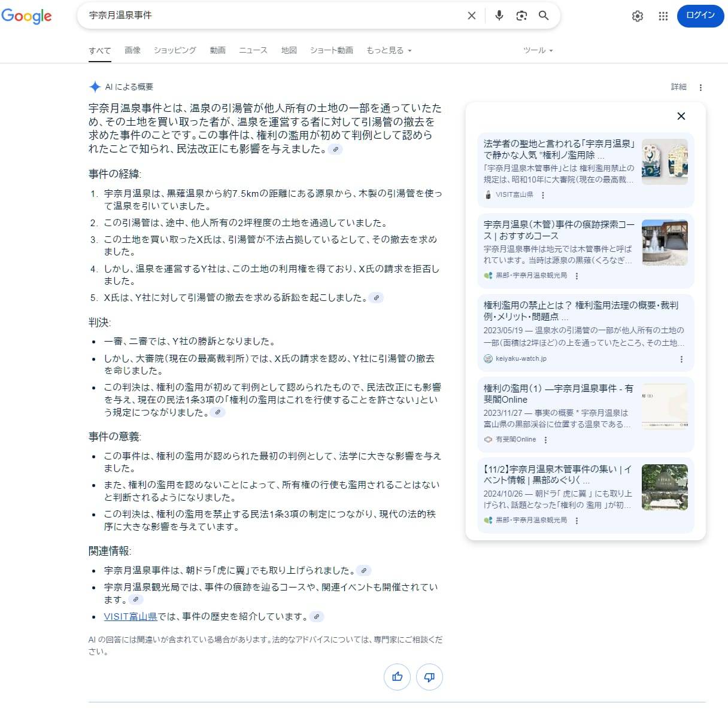Click the AI による概要 label

129,87
